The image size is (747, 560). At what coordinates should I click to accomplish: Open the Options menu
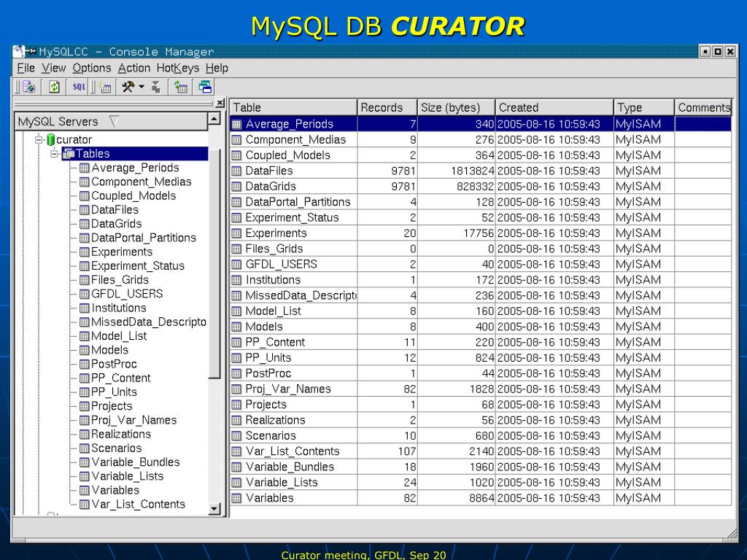click(92, 68)
